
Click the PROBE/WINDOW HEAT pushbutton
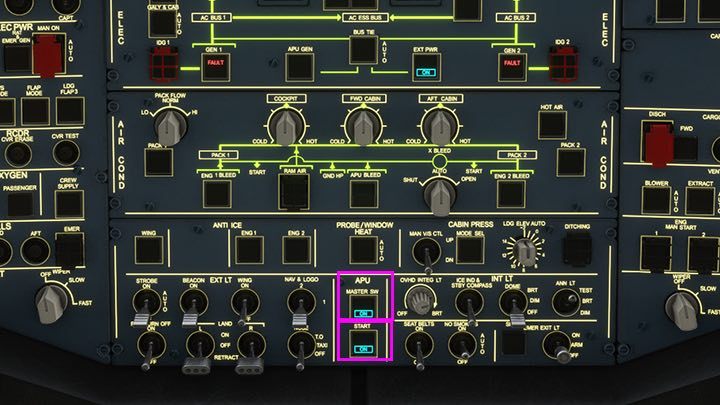pyautogui.click(x=363, y=249)
